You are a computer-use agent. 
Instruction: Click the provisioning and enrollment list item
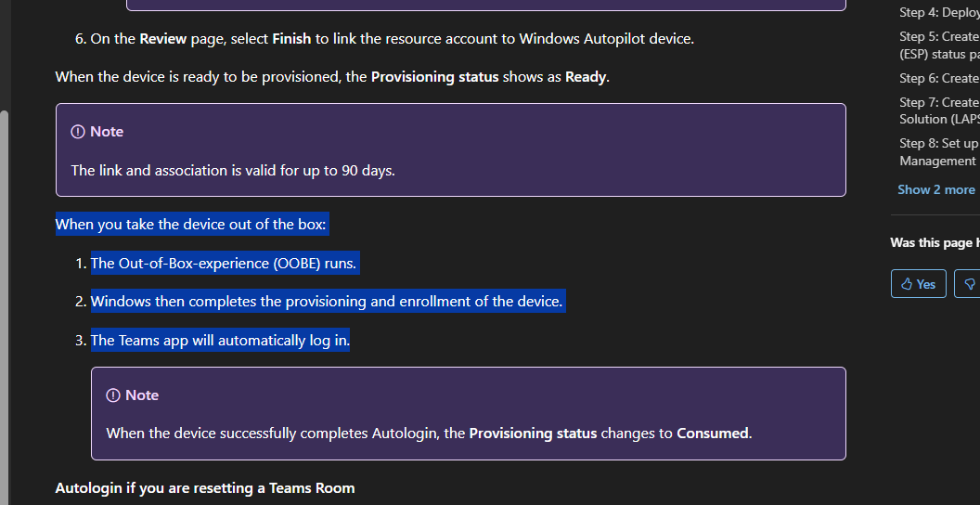(x=327, y=302)
